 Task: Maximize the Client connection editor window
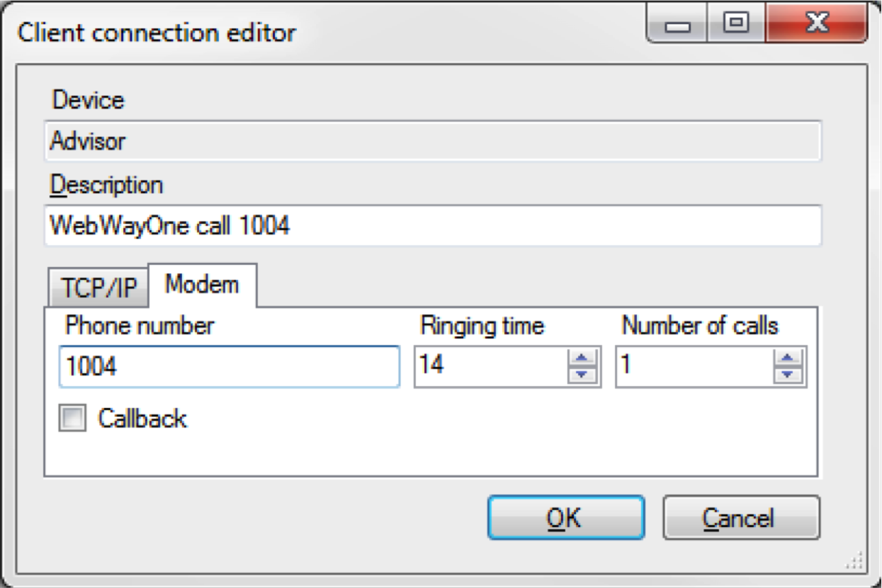coord(737,24)
